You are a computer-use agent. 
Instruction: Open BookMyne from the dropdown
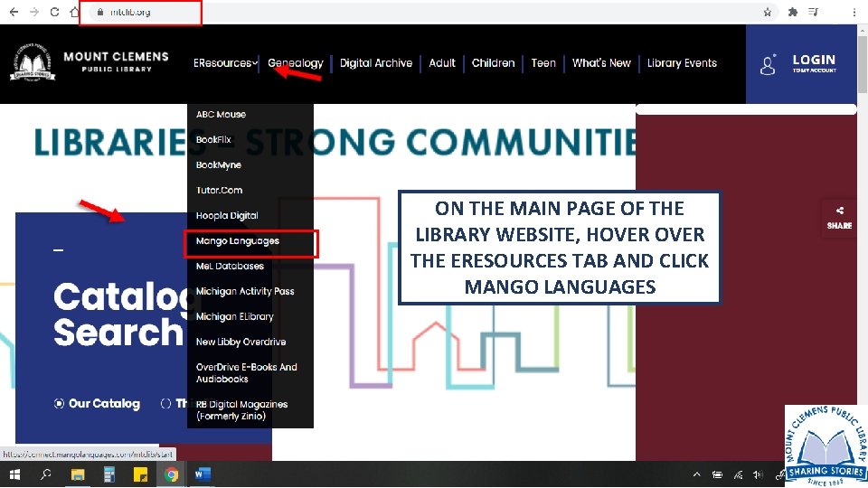[x=219, y=164]
